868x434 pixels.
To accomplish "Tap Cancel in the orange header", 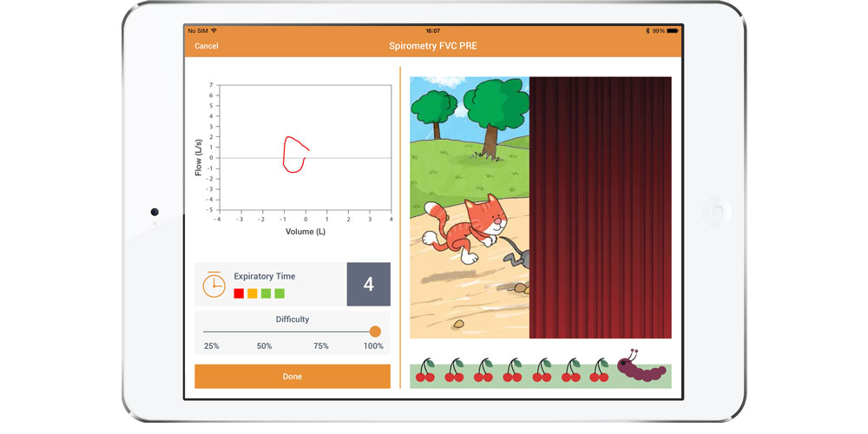I will pos(206,46).
